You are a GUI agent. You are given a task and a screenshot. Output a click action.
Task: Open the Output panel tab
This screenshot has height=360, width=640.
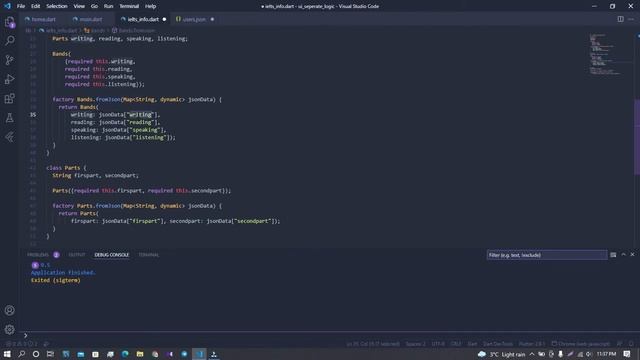77,255
